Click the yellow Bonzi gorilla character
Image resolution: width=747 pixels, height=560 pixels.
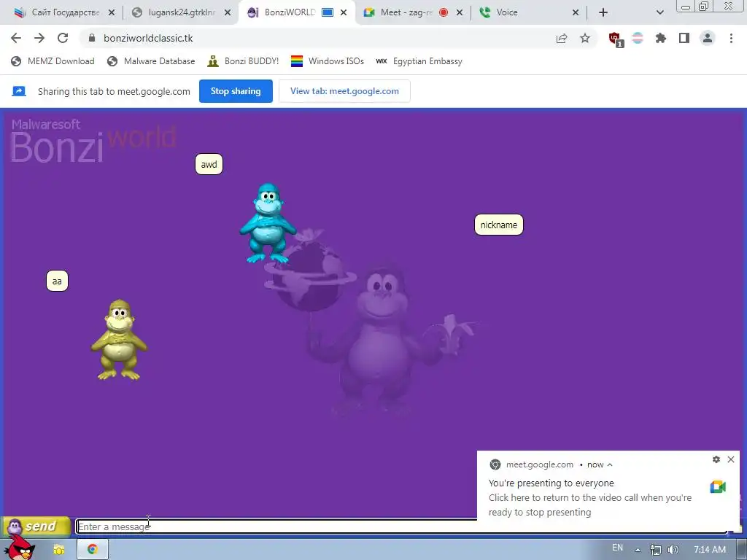point(119,340)
